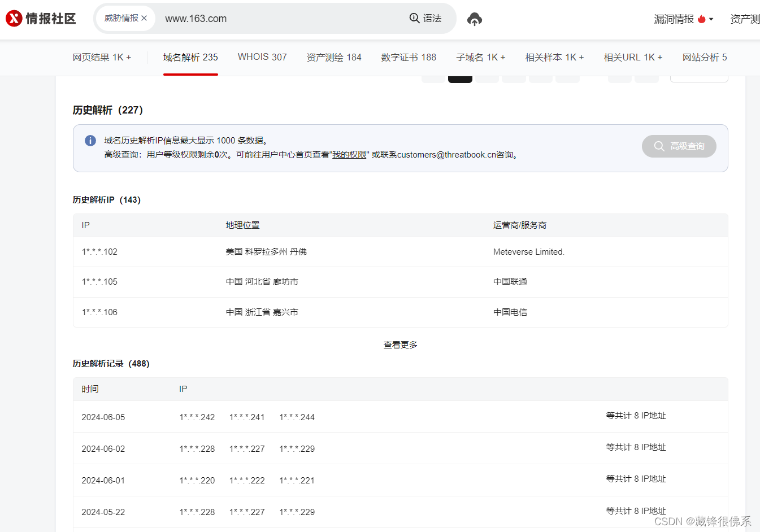Viewport: 760px width, 532px height.
Task: Click 中国 河北省 廊坊市 location cell
Action: [x=262, y=282]
